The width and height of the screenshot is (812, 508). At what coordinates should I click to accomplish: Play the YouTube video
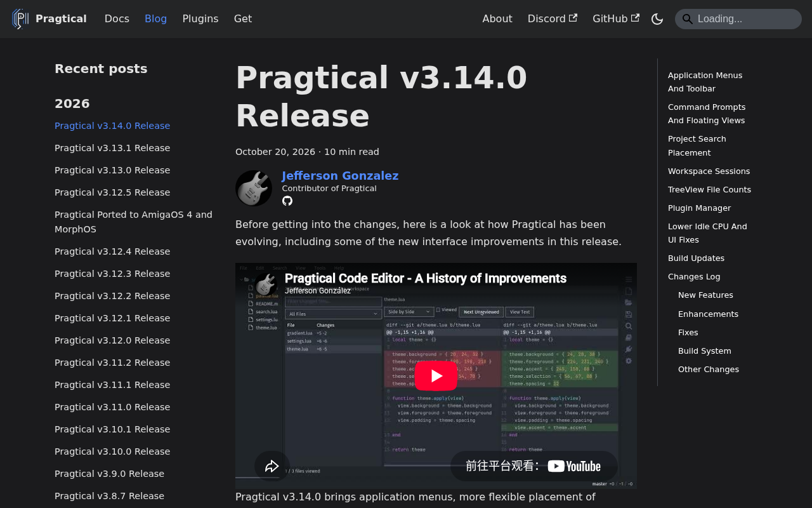click(436, 376)
